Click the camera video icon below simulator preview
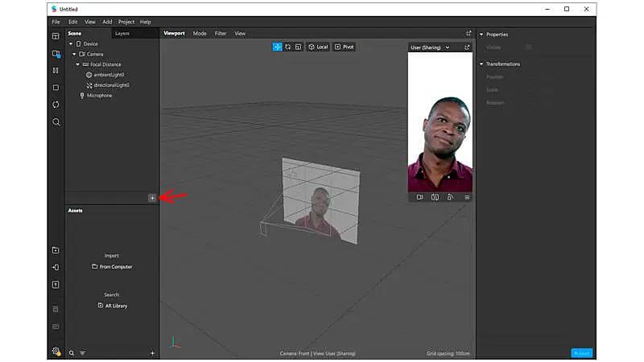The width and height of the screenshot is (644, 362). 419,196
